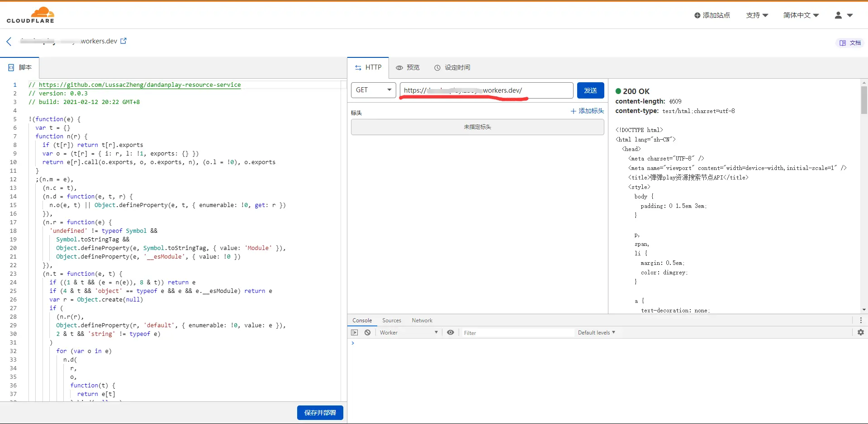Click the 保存并部署 save and deploy button
Screen dimensions: 868x424
pos(320,413)
